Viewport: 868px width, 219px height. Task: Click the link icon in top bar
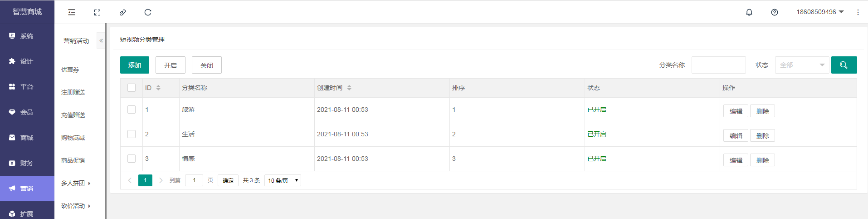pos(122,12)
